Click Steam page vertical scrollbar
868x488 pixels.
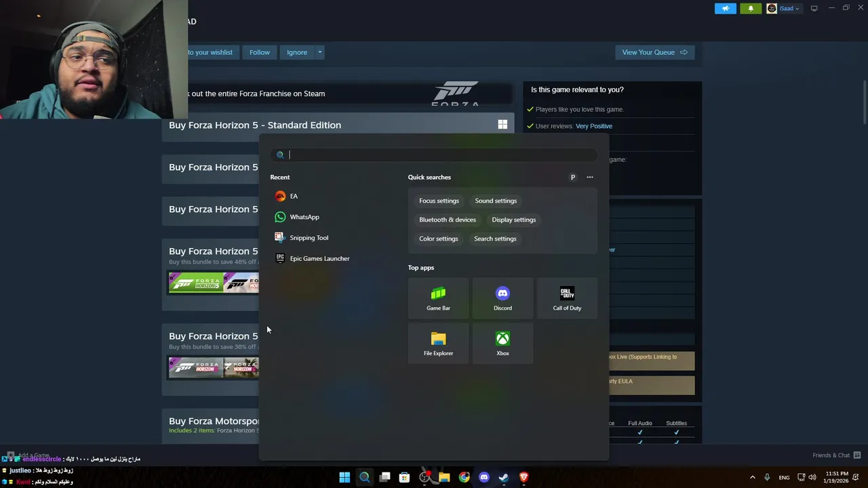click(865, 102)
